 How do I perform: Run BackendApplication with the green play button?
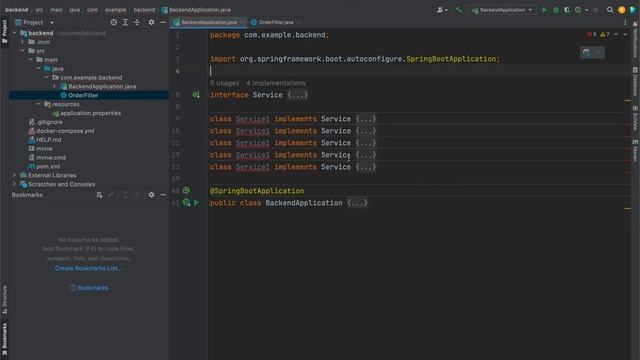coord(544,10)
